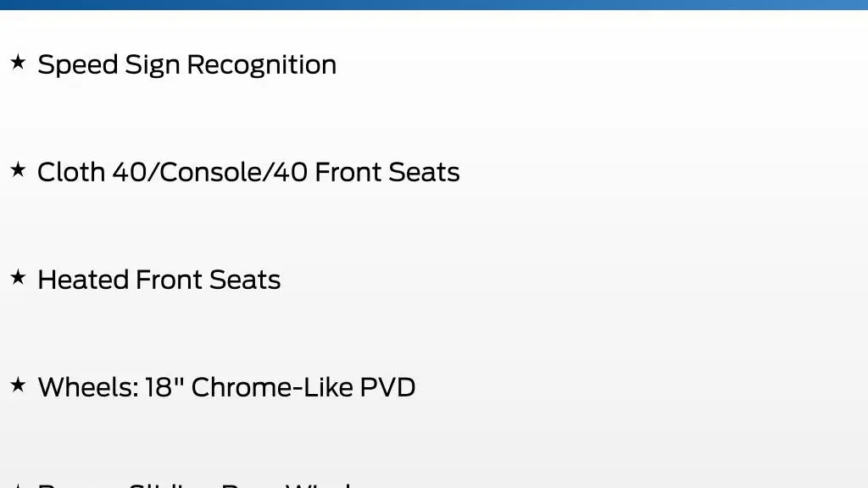Click the Cloth 40/Console/40 Front Seats text
The image size is (868, 488).
[248, 172]
